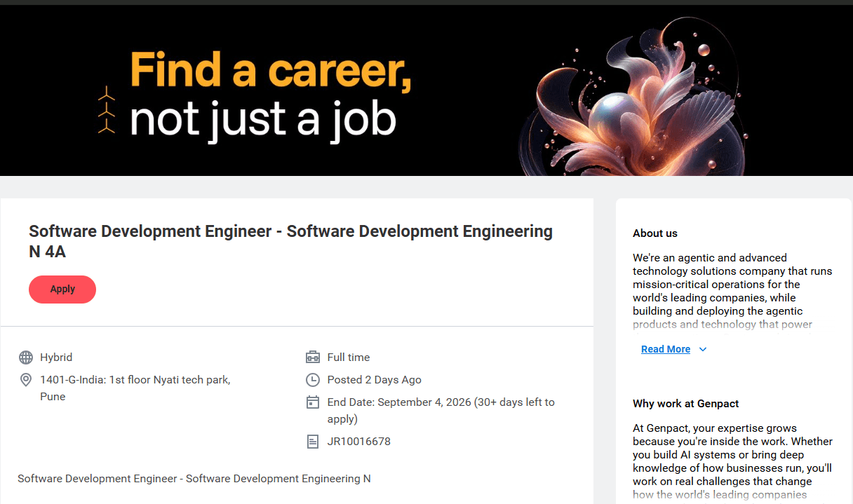This screenshot has width=853, height=504.
Task: Select the 1401-G-India Nyati tech park address
Action: tap(135, 388)
